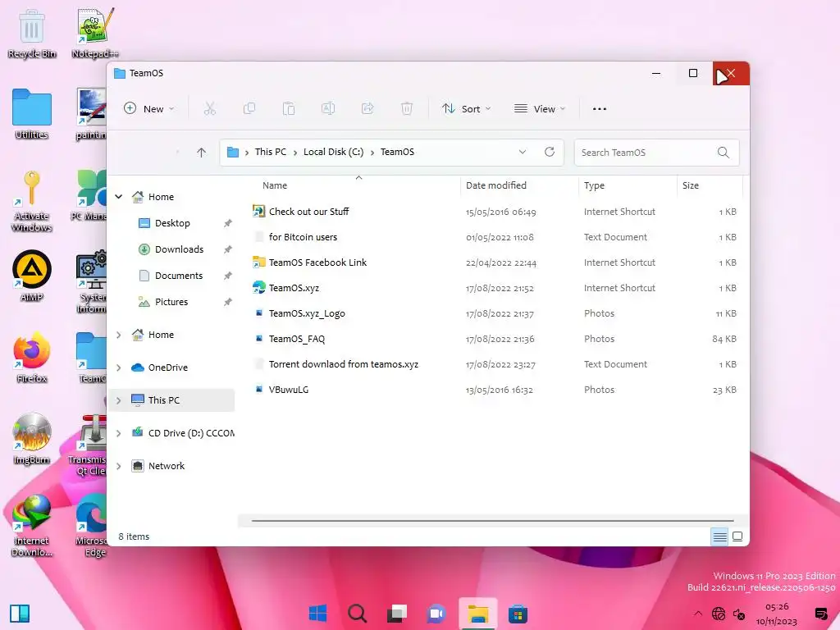Expand OneDrive tree node
840x630 pixels.
[x=118, y=367]
